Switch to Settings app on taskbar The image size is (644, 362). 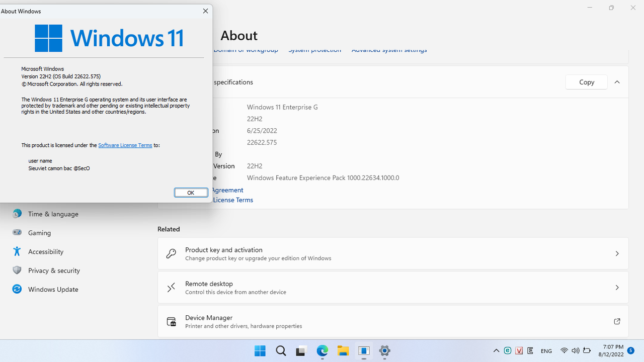pyautogui.click(x=385, y=351)
